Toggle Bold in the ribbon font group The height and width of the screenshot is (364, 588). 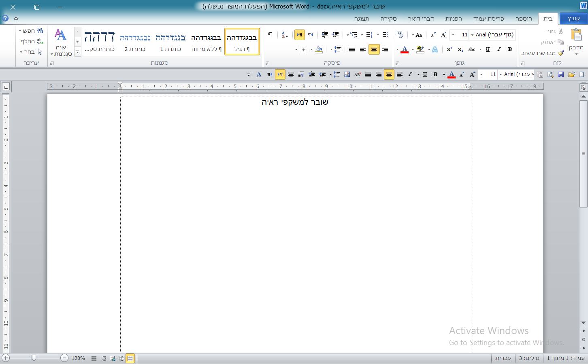coord(510,49)
